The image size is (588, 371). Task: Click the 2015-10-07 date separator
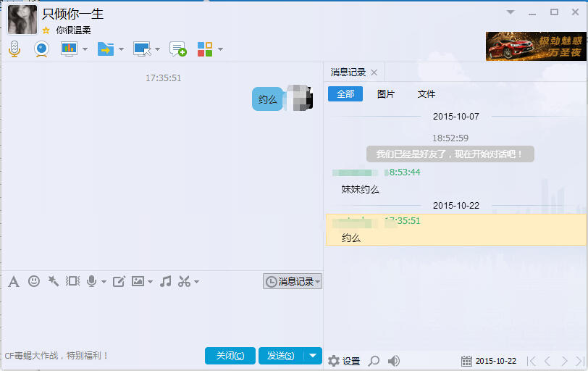tap(456, 116)
